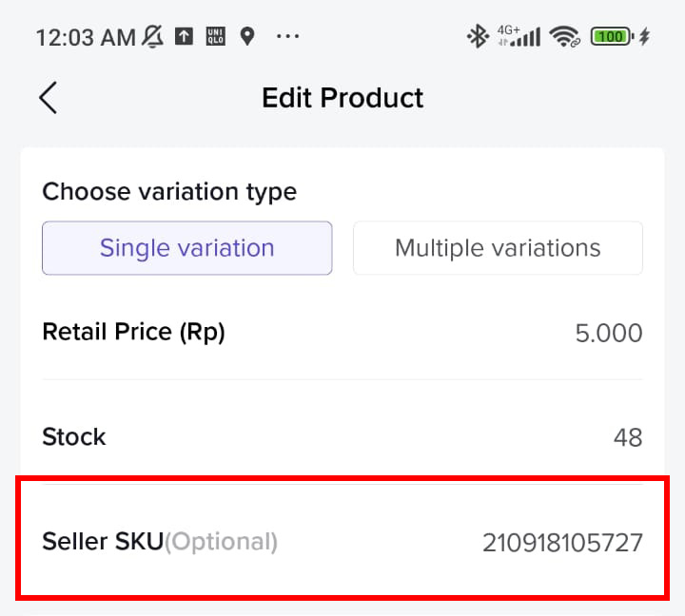The image size is (685, 616).
Task: Tap the 12:03 AM clock
Action: [x=86, y=37]
